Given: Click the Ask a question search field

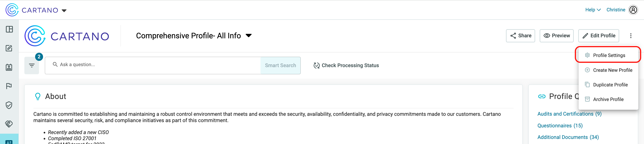Looking at the screenshot, I should pyautogui.click(x=153, y=65).
